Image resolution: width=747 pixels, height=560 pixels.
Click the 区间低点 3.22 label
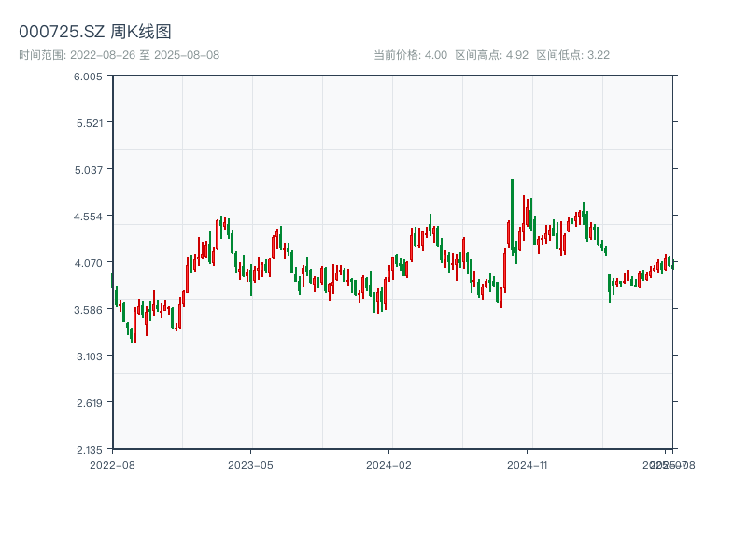point(572,55)
